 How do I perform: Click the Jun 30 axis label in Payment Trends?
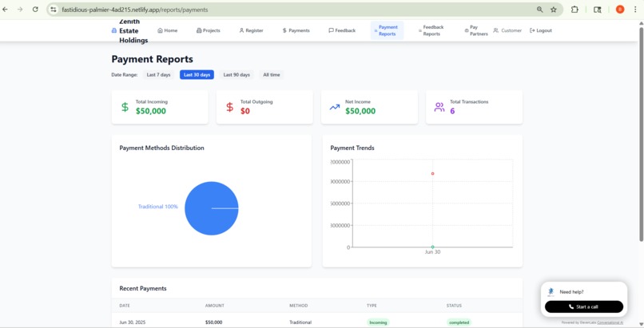(432, 251)
